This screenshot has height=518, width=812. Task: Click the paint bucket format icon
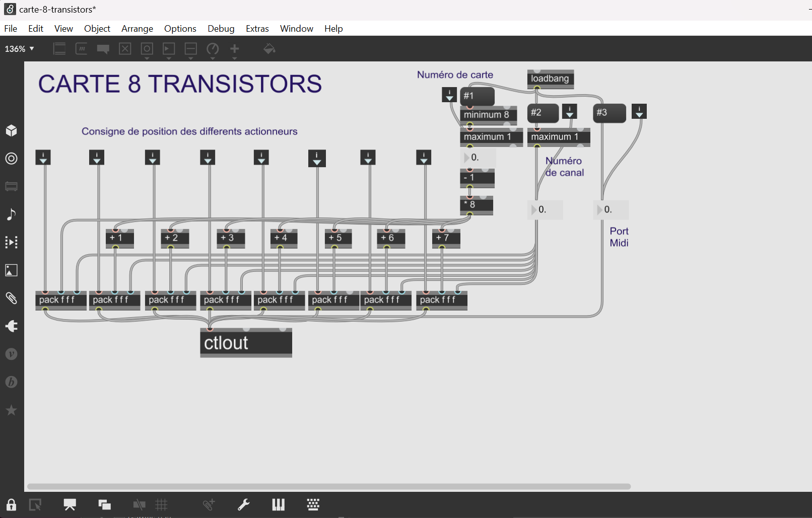pos(269,49)
